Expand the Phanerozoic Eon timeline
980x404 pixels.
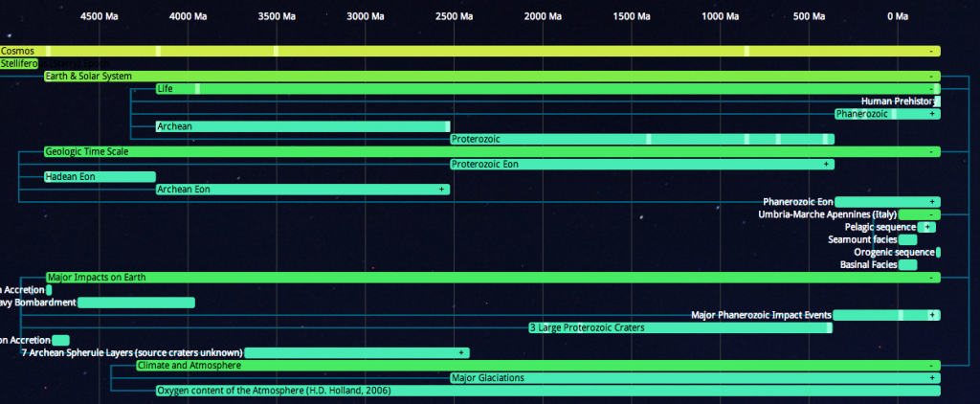[932, 202]
